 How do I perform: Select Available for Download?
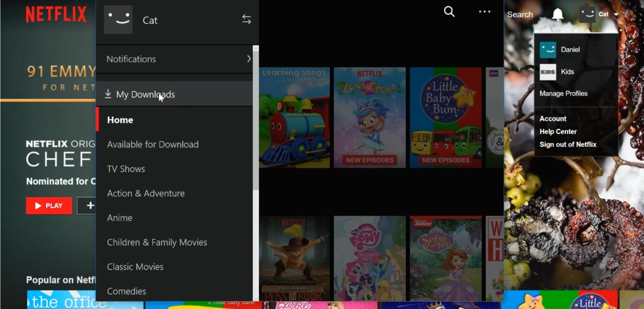[x=153, y=144]
